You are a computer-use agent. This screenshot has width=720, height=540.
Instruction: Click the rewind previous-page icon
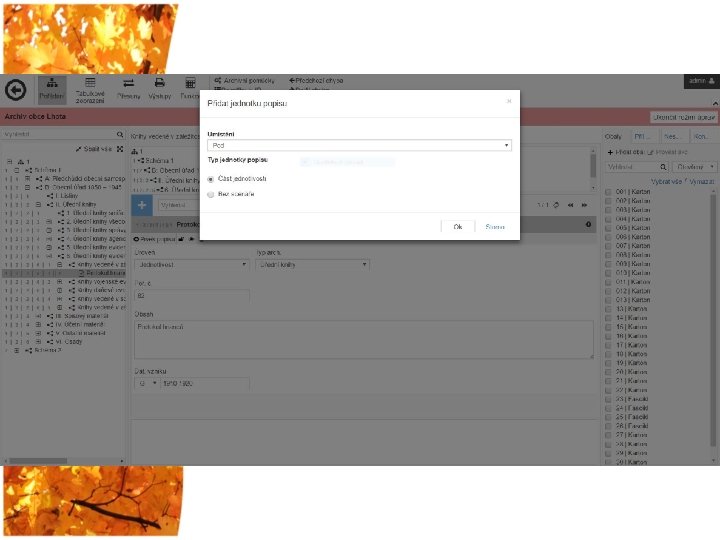pyautogui.click(x=571, y=205)
